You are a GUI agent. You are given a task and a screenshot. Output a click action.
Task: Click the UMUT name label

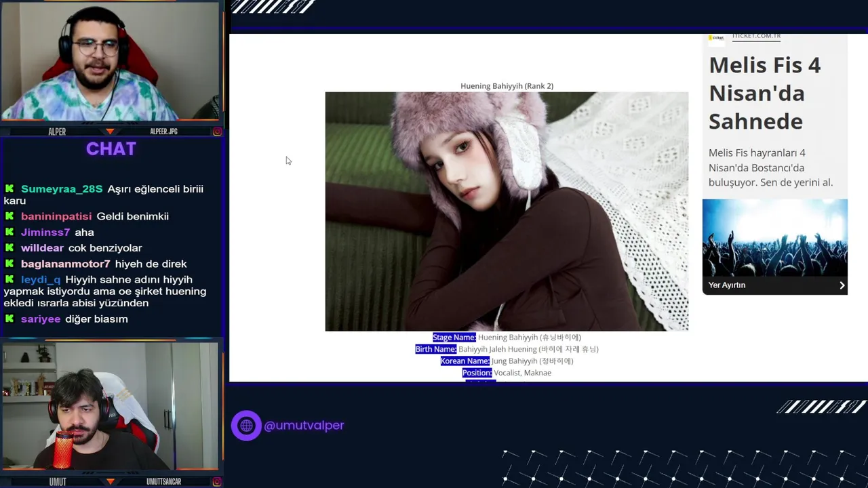coord(58,482)
